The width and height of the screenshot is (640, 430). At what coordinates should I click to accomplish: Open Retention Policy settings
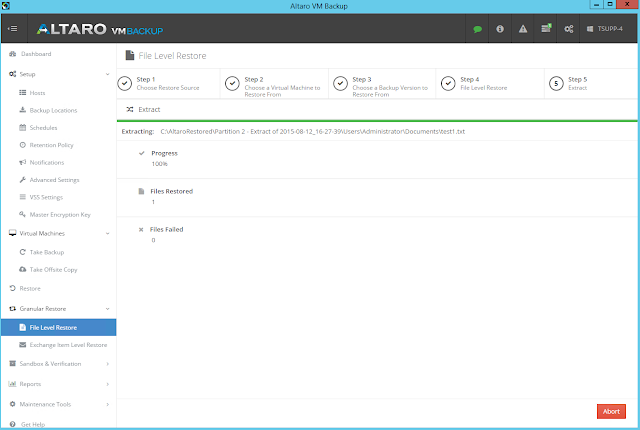pyautogui.click(x=51, y=145)
